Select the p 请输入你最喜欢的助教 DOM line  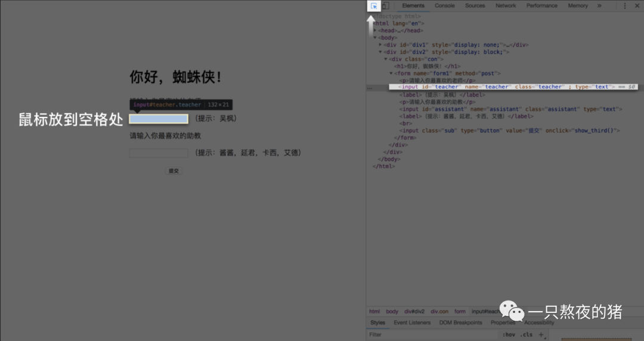(x=438, y=102)
